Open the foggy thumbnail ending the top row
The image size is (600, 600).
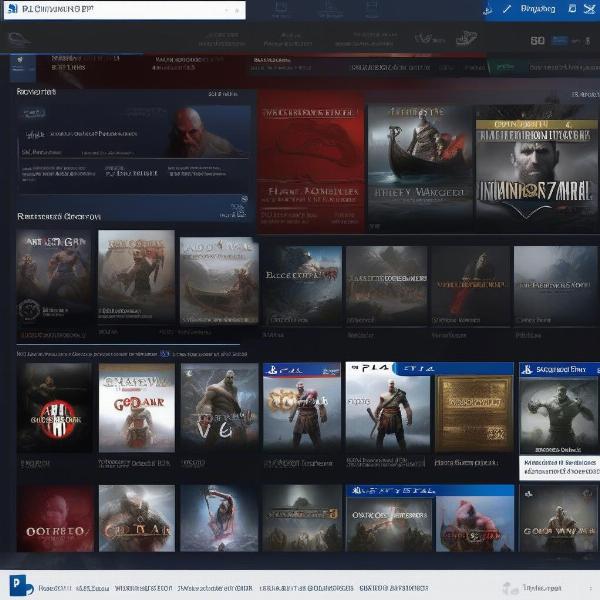point(556,286)
